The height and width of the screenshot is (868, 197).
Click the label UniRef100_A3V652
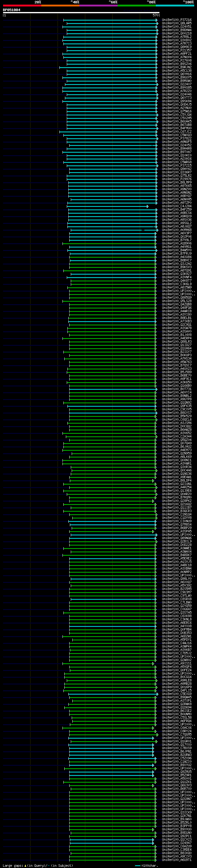(177, 433)
